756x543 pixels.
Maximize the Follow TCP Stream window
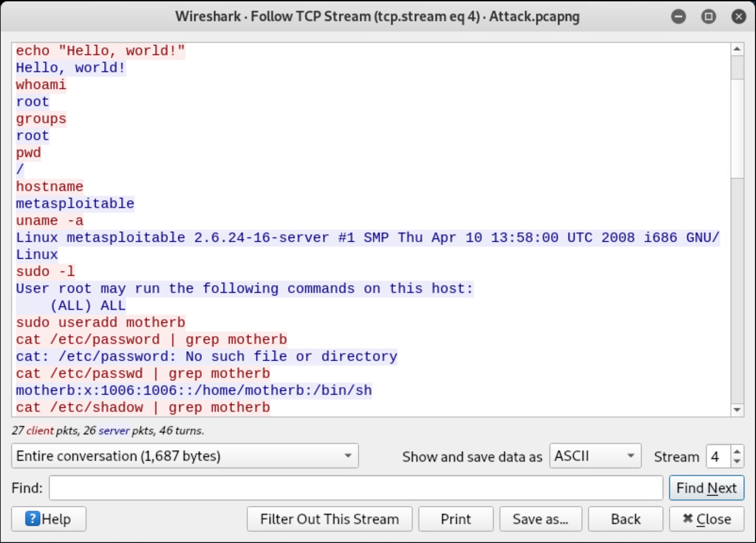[708, 16]
